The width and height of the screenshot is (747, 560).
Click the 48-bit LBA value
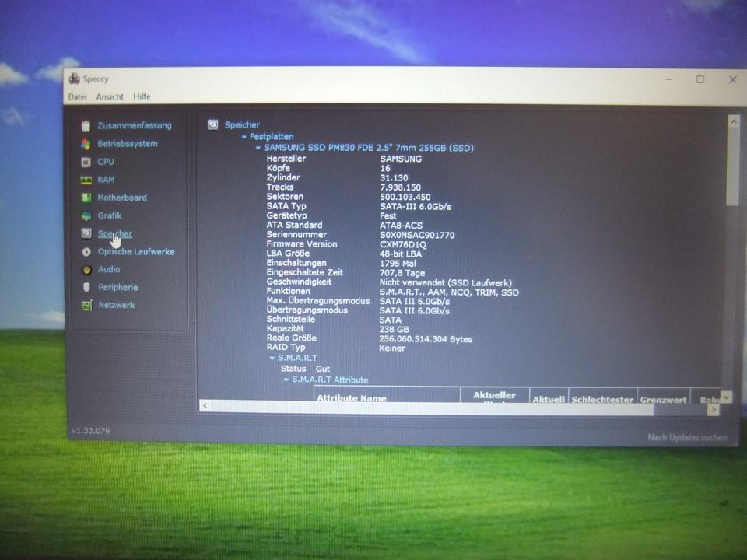(400, 254)
